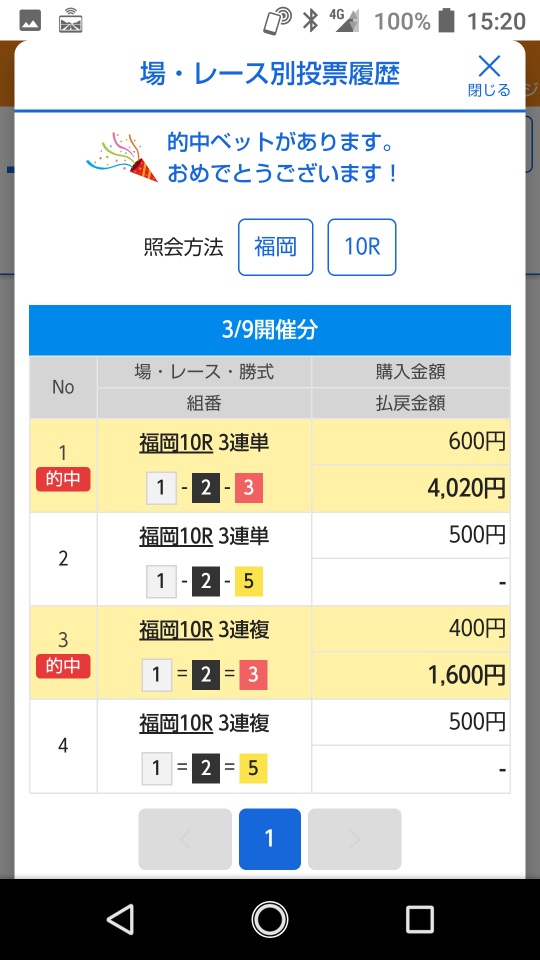Open the image notification icon in status bar
The height and width of the screenshot is (960, 540).
(x=30, y=21)
